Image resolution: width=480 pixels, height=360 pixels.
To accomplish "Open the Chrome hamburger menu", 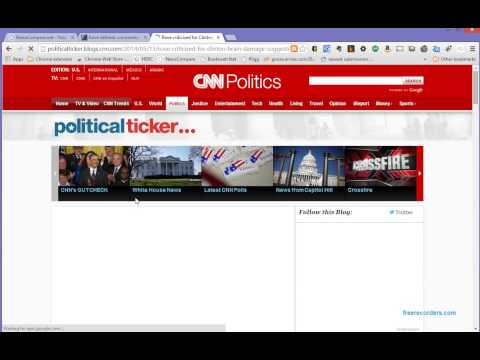I will pyautogui.click(x=472, y=49).
